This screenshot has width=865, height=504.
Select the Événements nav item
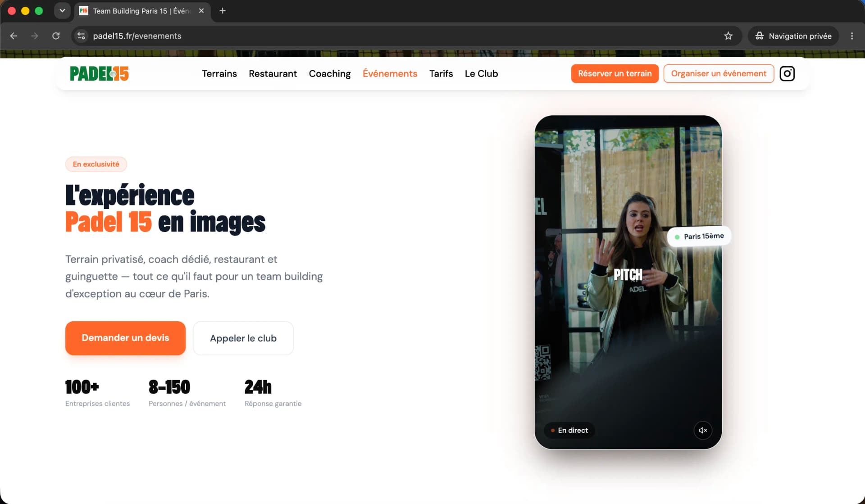[390, 73]
